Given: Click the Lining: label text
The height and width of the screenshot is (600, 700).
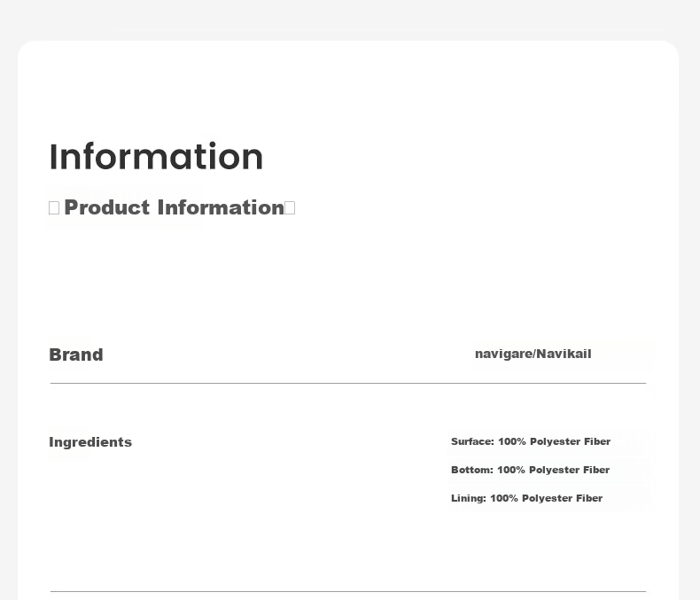Looking at the screenshot, I should (469, 498).
